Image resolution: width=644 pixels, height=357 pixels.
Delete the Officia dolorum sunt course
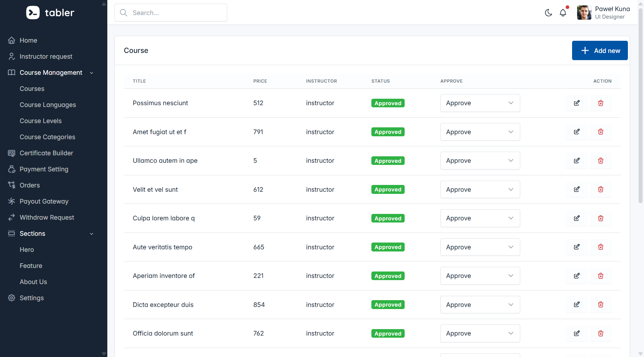[x=601, y=333]
